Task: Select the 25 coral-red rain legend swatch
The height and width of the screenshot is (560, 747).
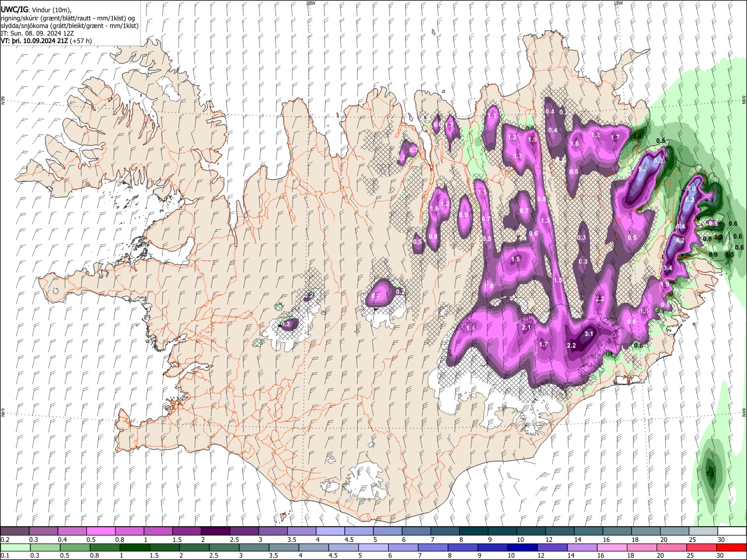Action: (702, 548)
